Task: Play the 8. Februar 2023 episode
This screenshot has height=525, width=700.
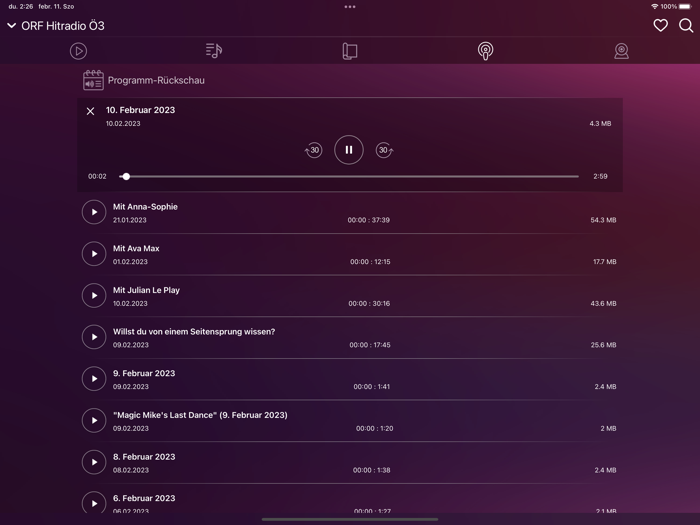Action: (x=94, y=462)
